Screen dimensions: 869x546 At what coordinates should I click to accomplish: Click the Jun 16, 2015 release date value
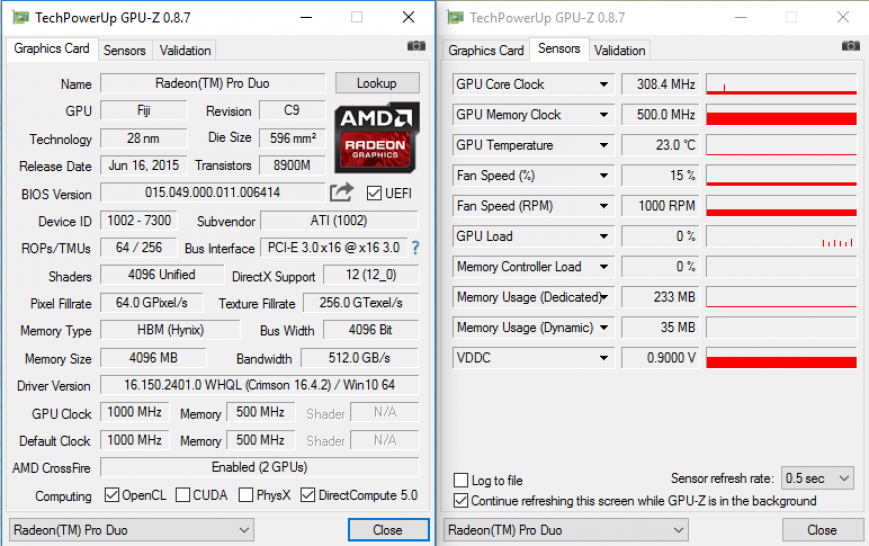click(144, 165)
